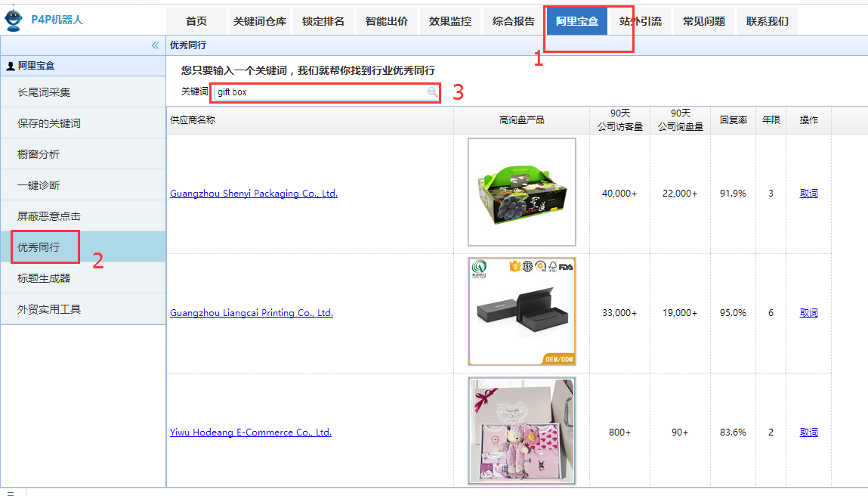Click the 91.9% reply rate cell

733,194
